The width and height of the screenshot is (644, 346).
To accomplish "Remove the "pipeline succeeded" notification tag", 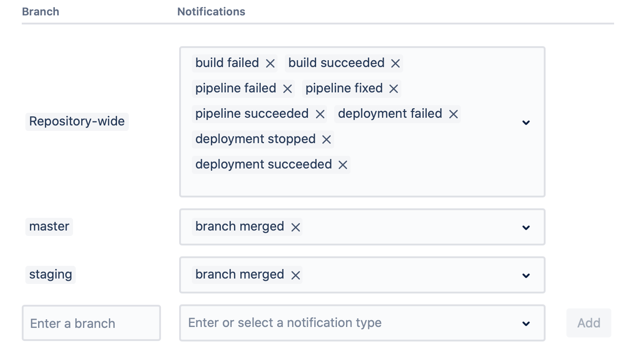I will tap(320, 114).
